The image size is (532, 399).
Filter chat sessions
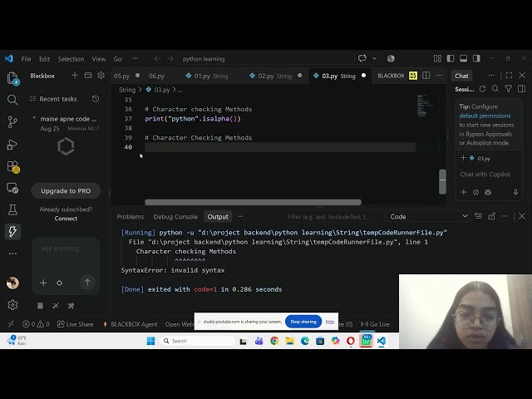coord(508,89)
